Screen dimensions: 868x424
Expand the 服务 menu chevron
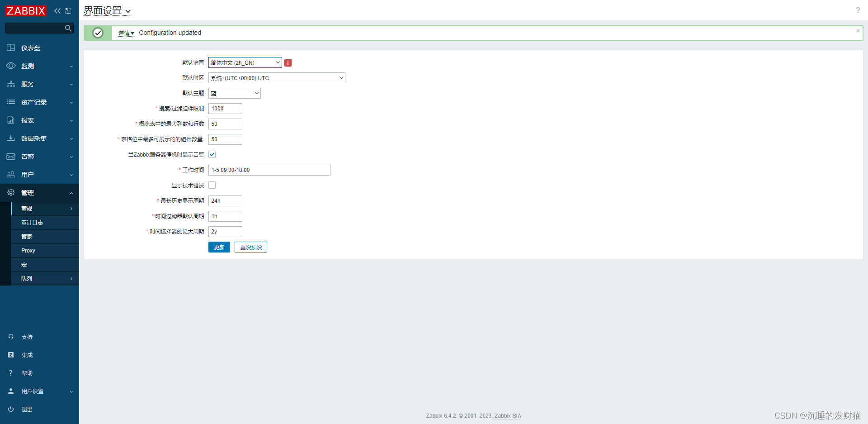71,85
